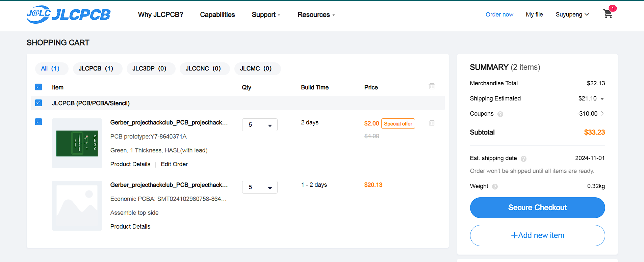Open Product Details for PCB prototype
Screen dimensions: 644x262
[130, 164]
